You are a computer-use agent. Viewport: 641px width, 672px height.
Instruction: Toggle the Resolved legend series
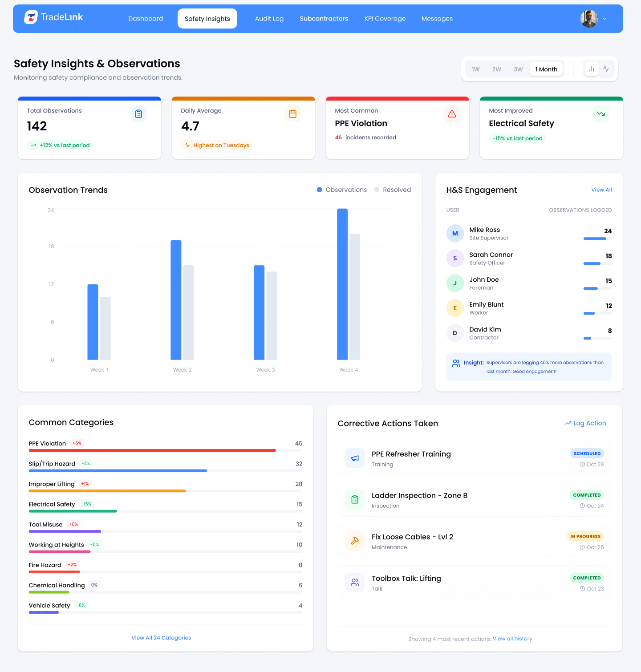(x=393, y=190)
